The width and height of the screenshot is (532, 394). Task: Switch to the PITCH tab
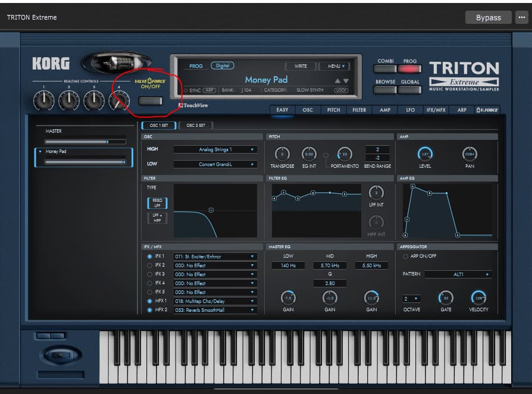click(x=333, y=110)
